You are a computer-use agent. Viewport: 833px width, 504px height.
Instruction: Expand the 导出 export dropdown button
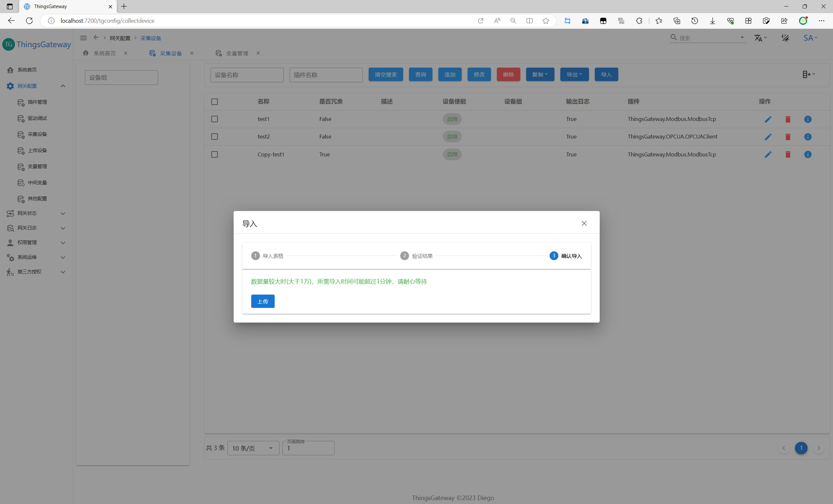pyautogui.click(x=574, y=74)
